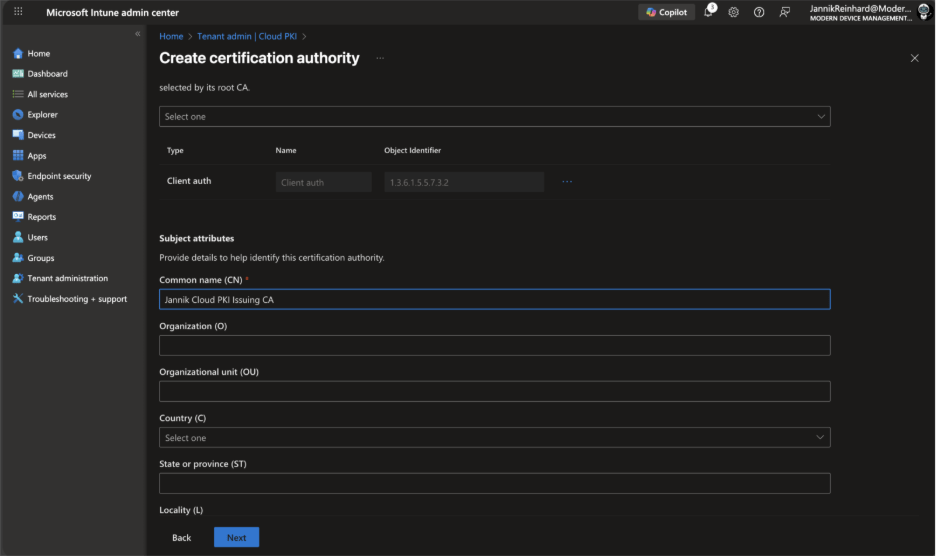
Task: Select Reports in the navigation
Action: click(x=41, y=217)
